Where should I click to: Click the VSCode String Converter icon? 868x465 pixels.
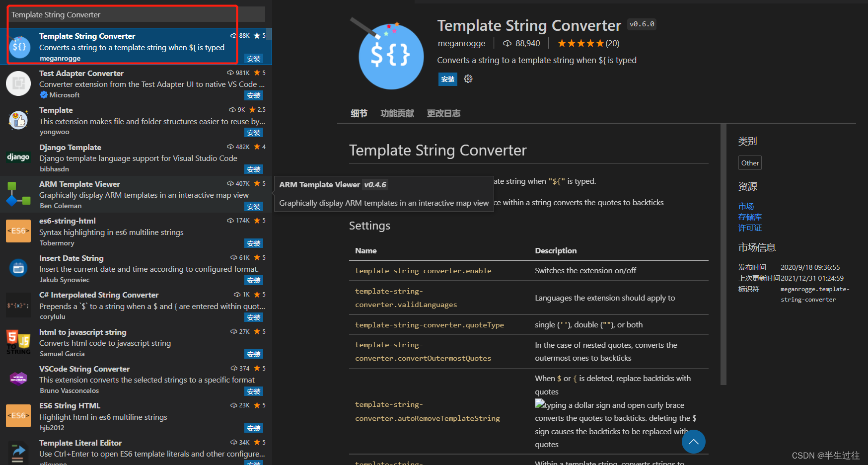tap(18, 379)
